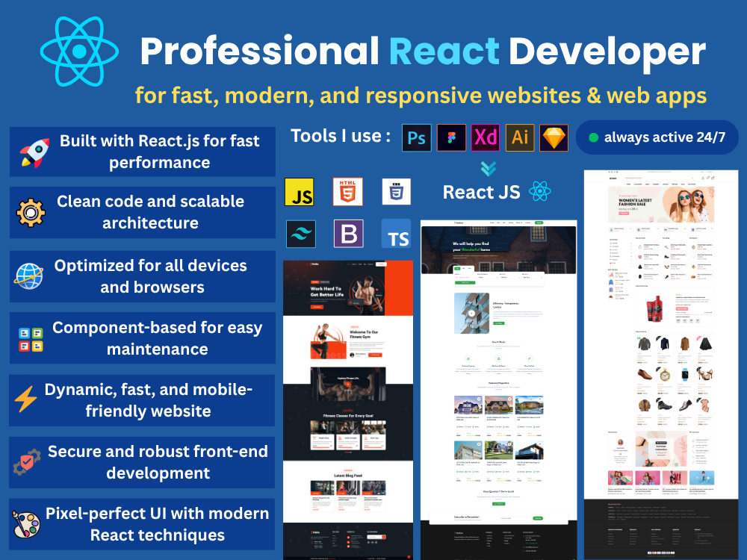The height and width of the screenshot is (560, 747).
Task: Click 'Optimized for all devices and browsers'
Action: 143,276
